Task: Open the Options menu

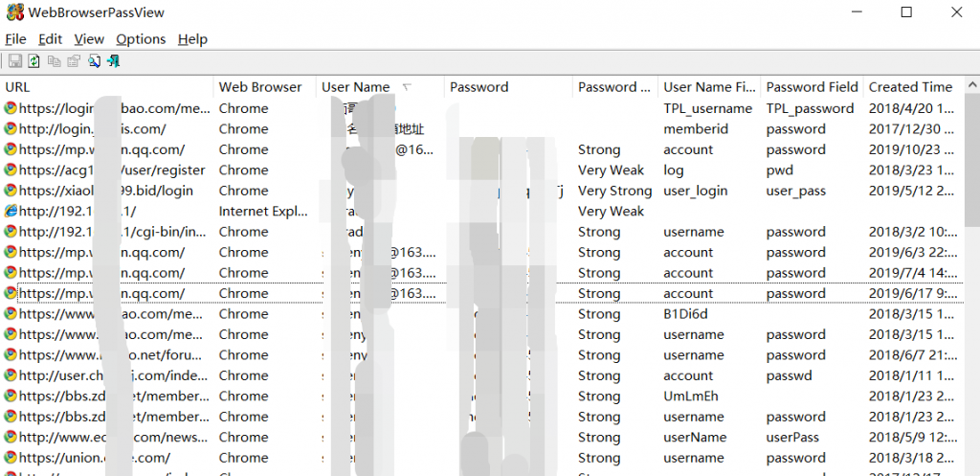Action: click(x=141, y=39)
